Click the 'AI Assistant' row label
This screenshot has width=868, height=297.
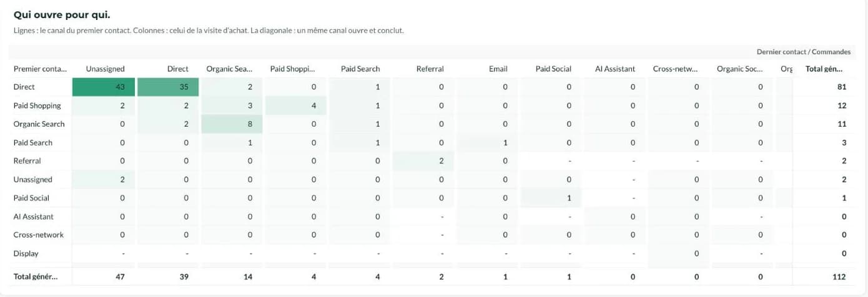click(x=34, y=217)
